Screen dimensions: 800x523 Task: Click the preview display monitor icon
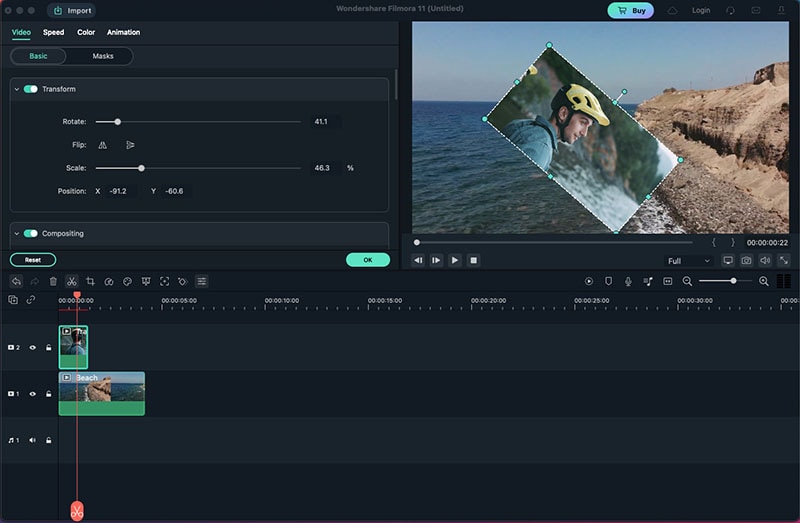(x=728, y=260)
